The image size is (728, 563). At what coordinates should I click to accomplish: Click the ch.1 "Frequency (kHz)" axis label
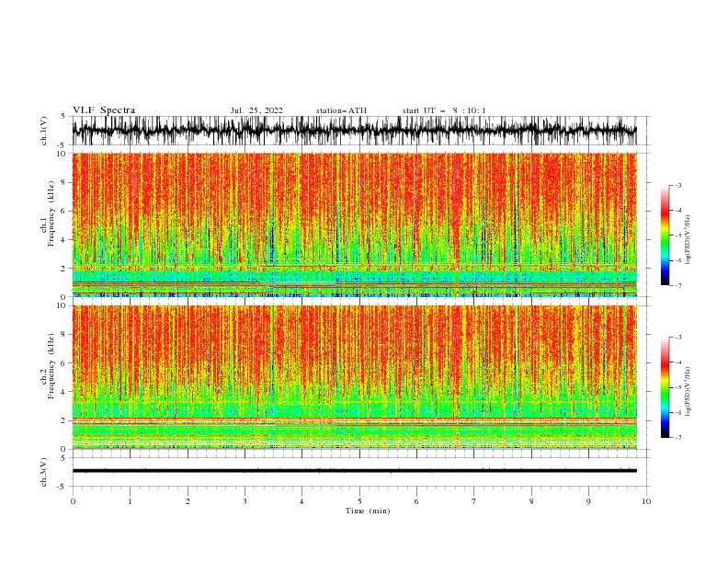tap(51, 213)
